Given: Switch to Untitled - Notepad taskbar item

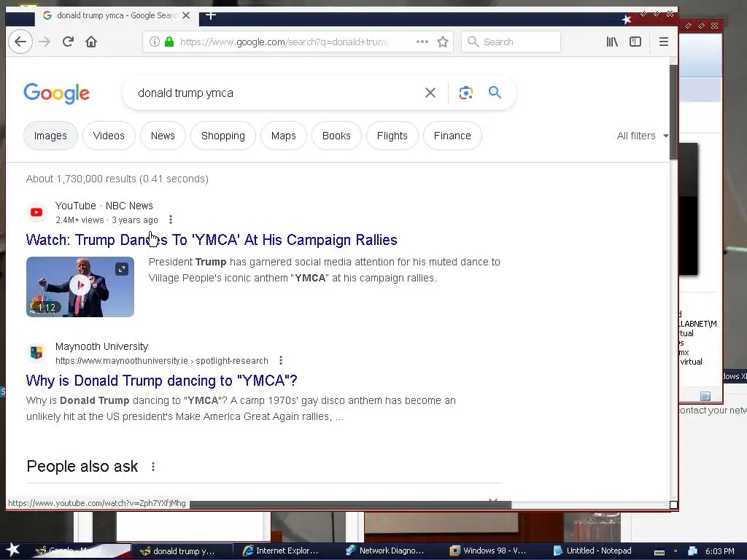Looking at the screenshot, I should pos(592,551).
